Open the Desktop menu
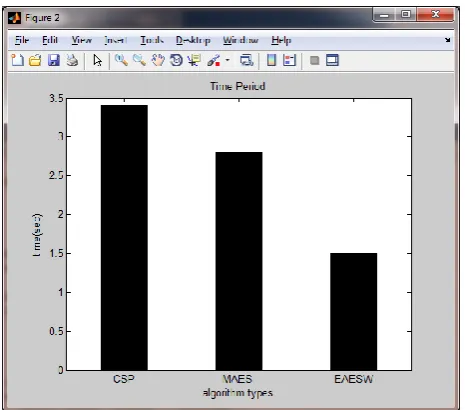 coord(193,40)
